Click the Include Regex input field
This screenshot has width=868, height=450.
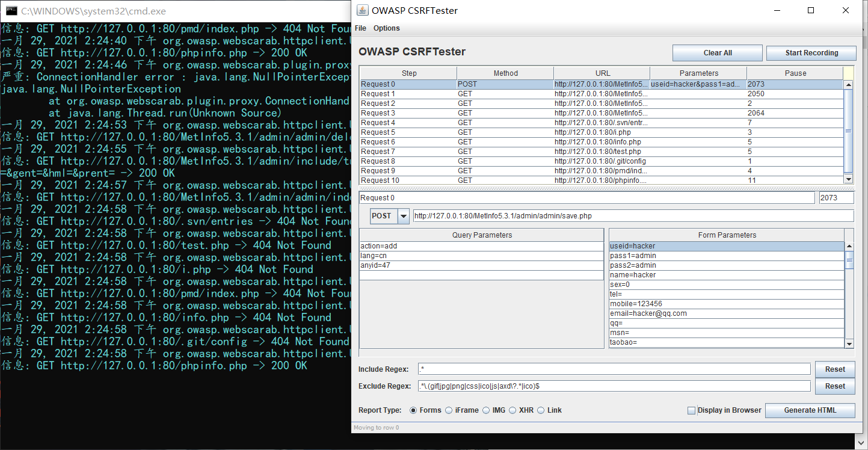click(614, 369)
